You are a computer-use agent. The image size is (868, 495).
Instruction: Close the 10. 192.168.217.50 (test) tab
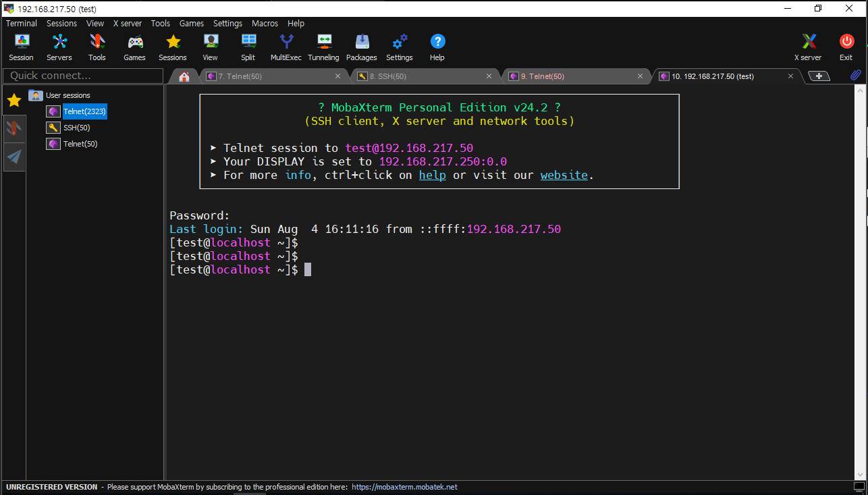pos(791,76)
